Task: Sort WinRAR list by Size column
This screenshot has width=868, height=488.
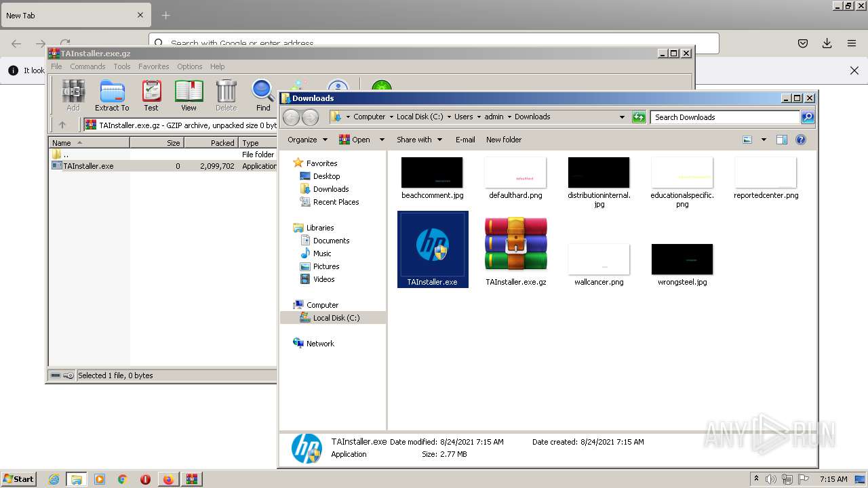Action: (157, 143)
